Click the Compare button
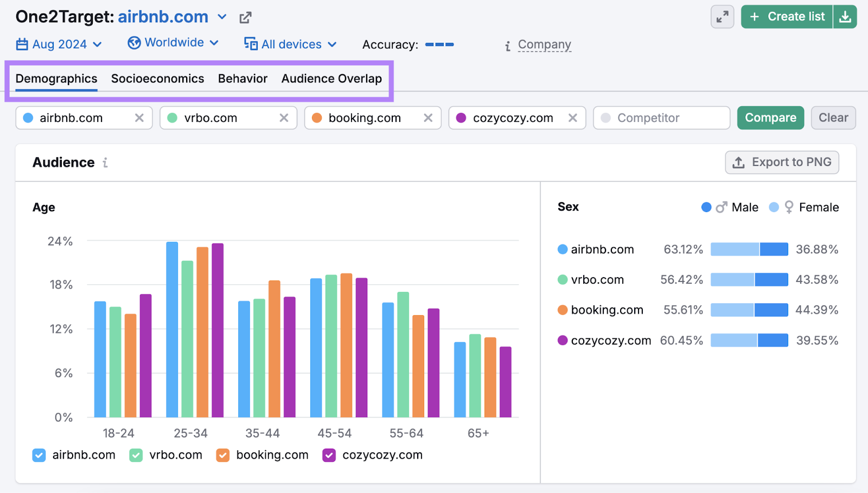The image size is (868, 493). point(770,118)
